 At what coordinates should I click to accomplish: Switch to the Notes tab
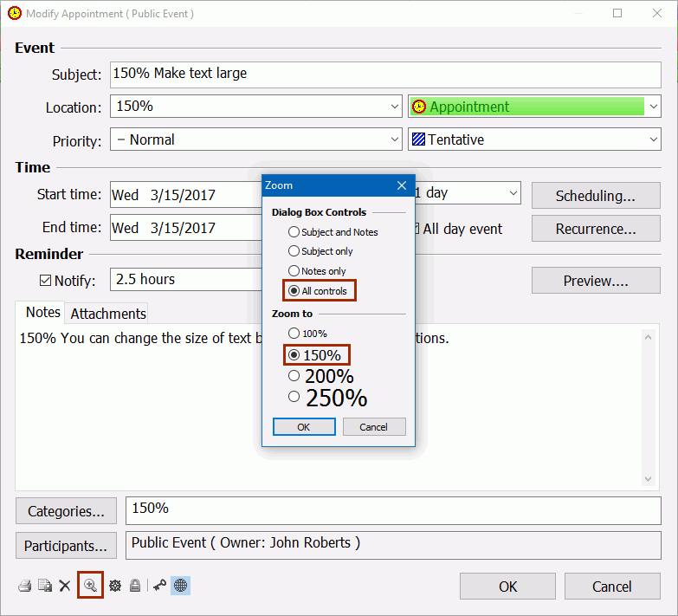click(42, 312)
